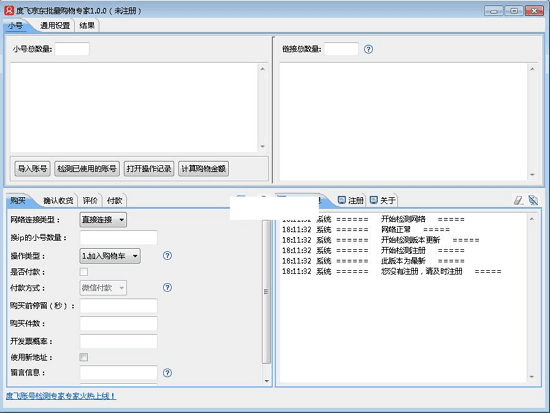Toggle the 是否付款 checkbox

tap(84, 272)
